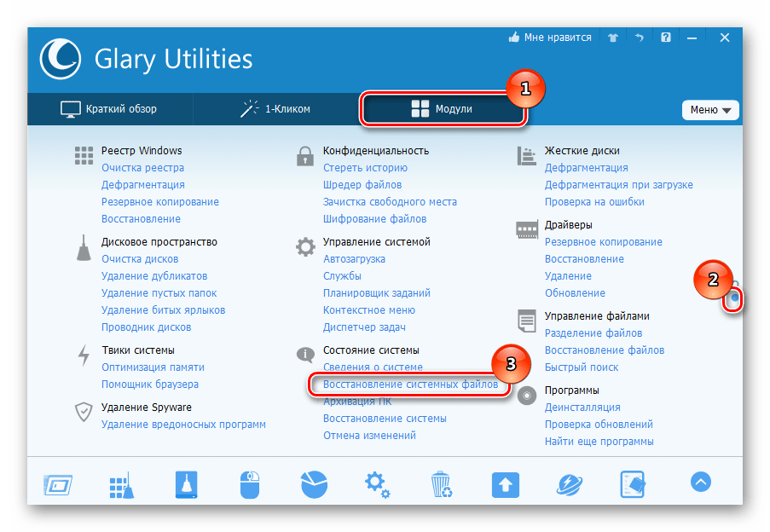Switch to the 1-Кликом tab
This screenshot has height=532, width=770.
click(x=275, y=109)
